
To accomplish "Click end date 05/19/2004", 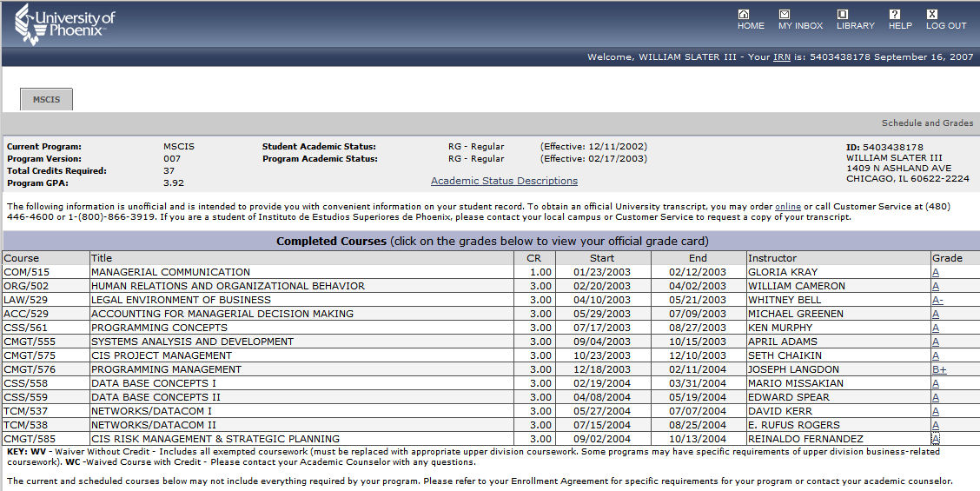I will pos(699,397).
